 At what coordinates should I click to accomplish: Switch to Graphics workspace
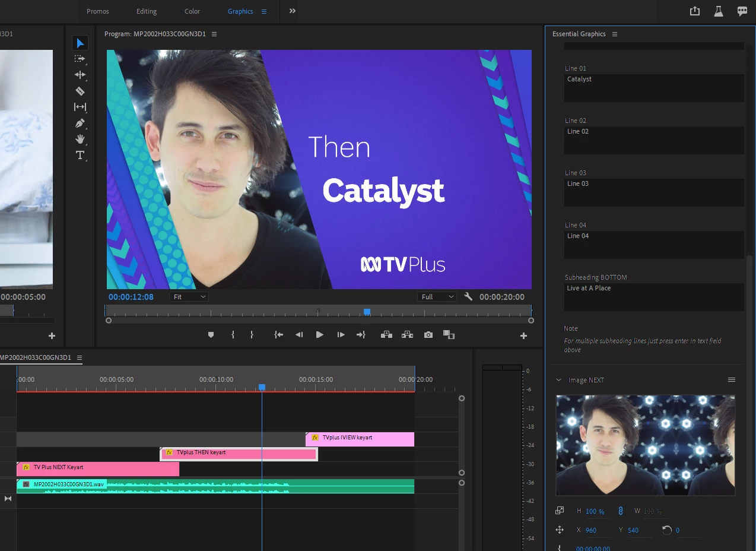(x=240, y=11)
